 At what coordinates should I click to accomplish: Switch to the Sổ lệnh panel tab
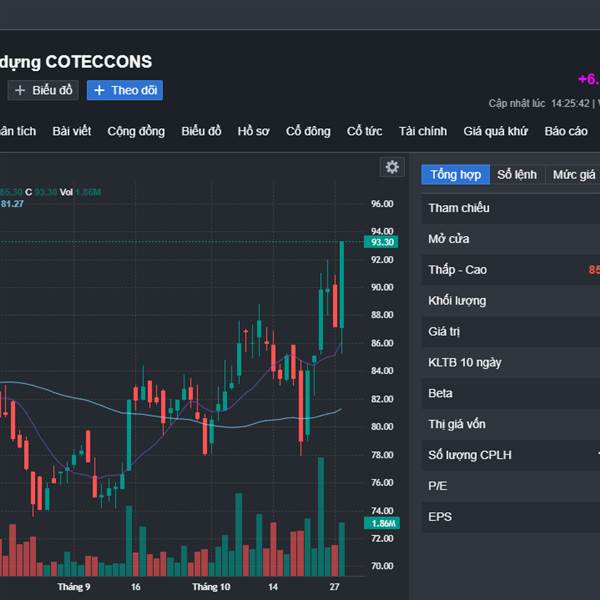517,174
